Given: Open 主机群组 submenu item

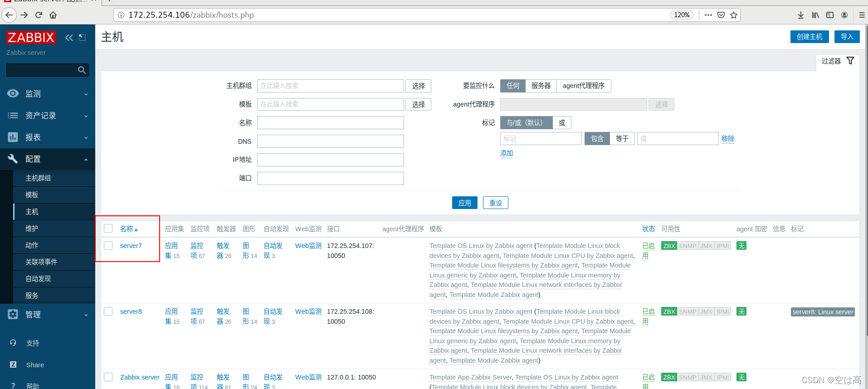Looking at the screenshot, I should pos(54,178).
